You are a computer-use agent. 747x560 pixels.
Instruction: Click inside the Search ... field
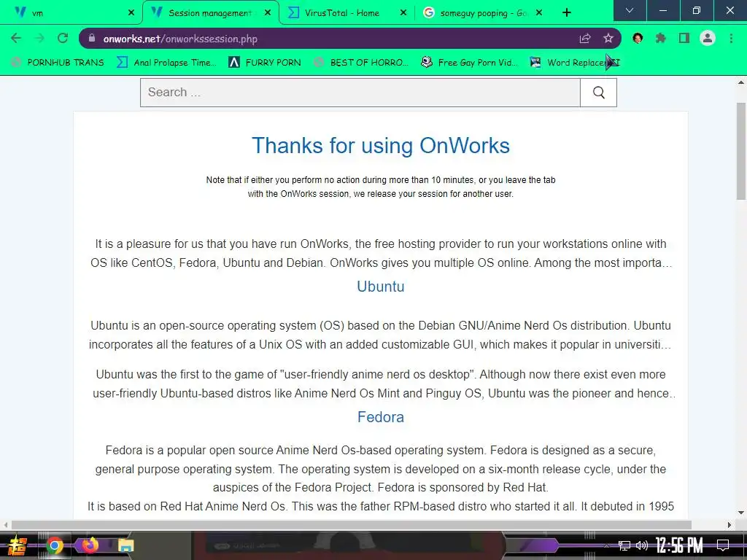pos(360,93)
